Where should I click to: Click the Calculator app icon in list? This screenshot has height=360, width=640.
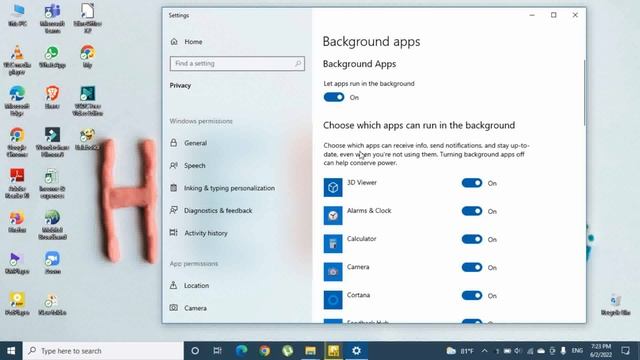pos(333,244)
